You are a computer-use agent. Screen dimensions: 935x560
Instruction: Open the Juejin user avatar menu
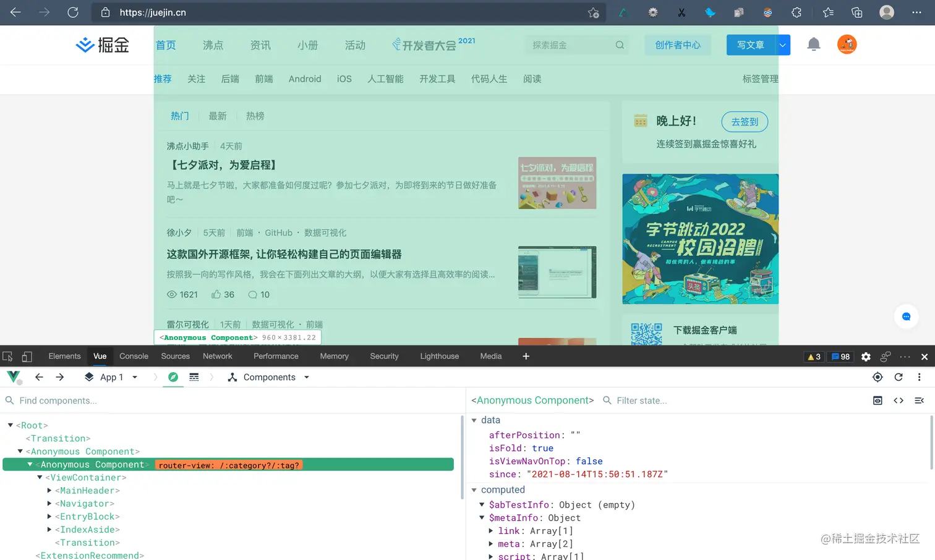click(x=847, y=45)
